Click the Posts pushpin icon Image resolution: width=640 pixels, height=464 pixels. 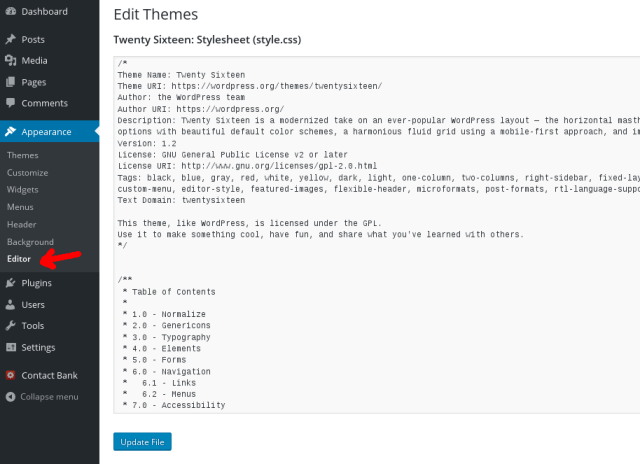tap(11, 40)
